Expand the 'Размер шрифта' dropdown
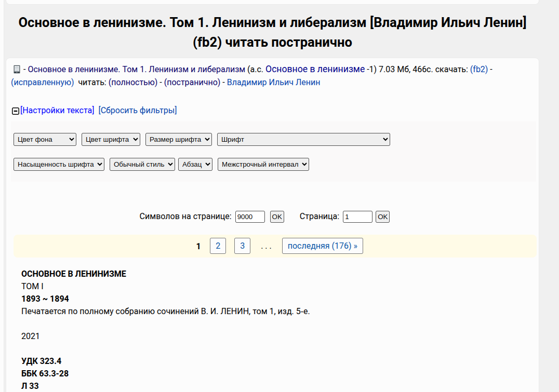 (x=179, y=139)
